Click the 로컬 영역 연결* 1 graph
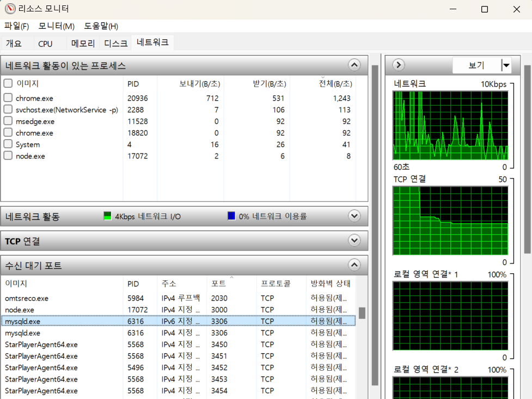Image resolution: width=532 pixels, height=399 pixels. [450, 316]
